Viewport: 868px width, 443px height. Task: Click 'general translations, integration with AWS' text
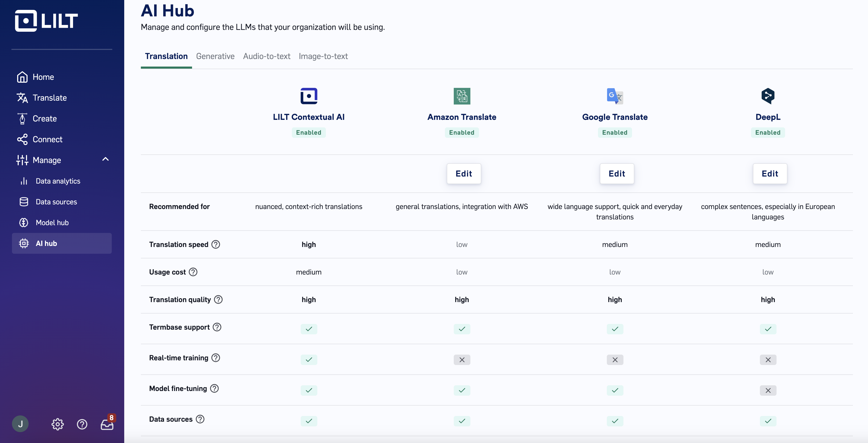point(462,207)
